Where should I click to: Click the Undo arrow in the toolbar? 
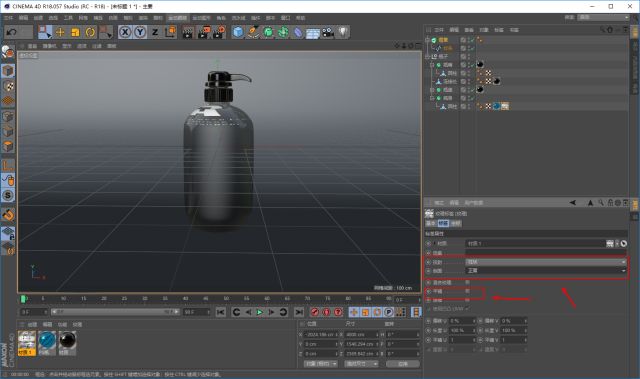click(x=12, y=32)
